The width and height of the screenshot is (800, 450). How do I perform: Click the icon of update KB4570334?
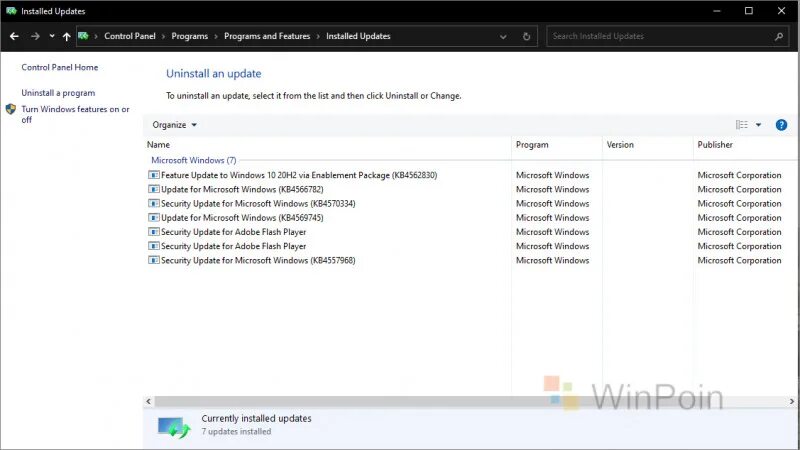click(154, 204)
